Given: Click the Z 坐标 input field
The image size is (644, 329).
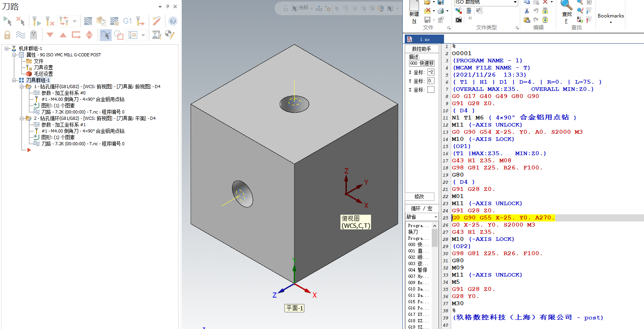Looking at the screenshot, I should click(431, 90).
